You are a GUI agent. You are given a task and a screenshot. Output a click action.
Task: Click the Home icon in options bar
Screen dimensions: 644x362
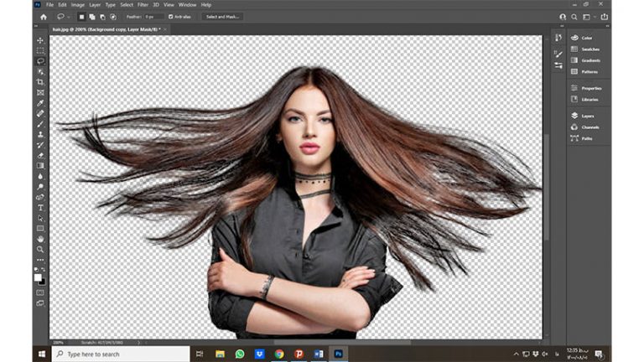(44, 17)
